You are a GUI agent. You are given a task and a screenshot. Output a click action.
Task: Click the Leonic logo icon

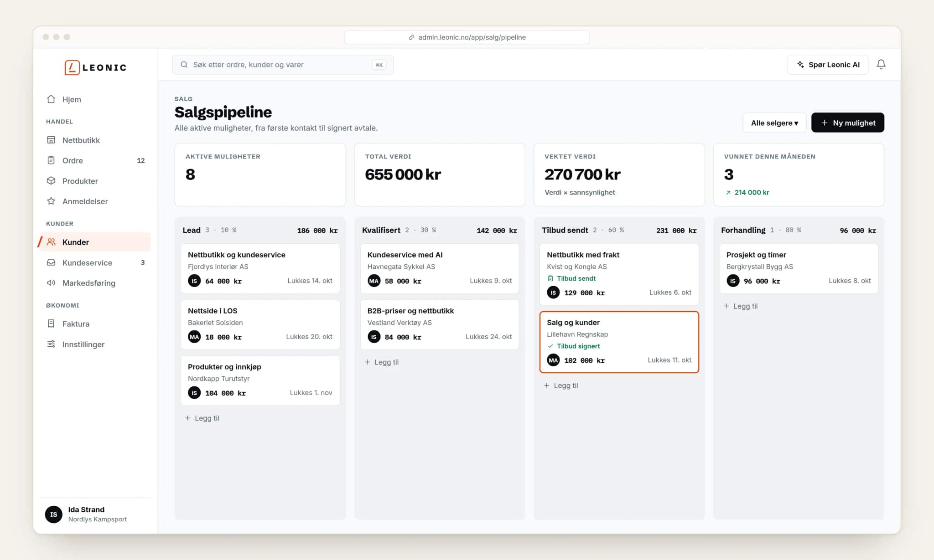(x=72, y=67)
